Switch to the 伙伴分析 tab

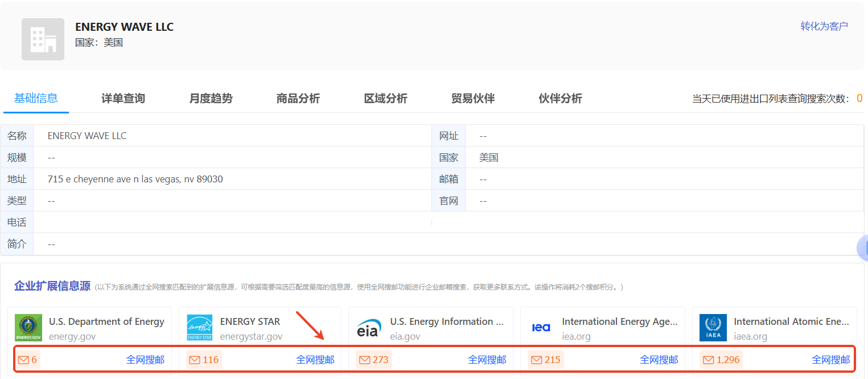coord(560,99)
